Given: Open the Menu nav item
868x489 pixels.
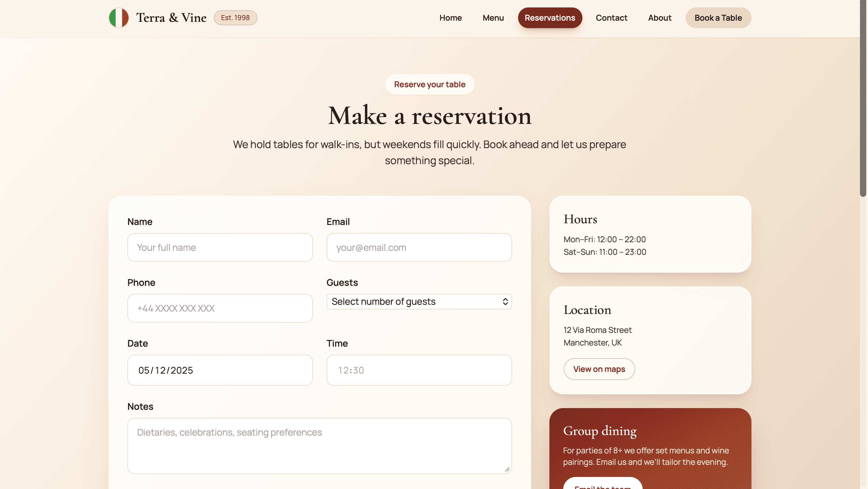Looking at the screenshot, I should point(493,18).
